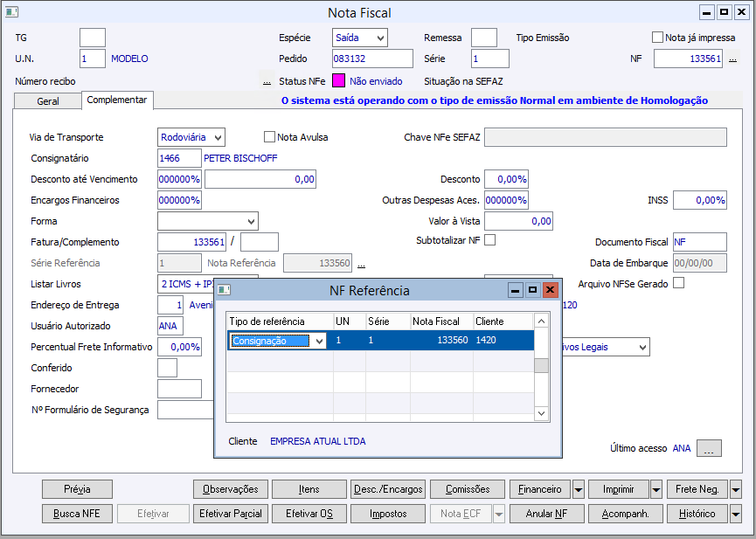Select the Complementar tab
Screen dimensions: 756x539
(x=117, y=100)
